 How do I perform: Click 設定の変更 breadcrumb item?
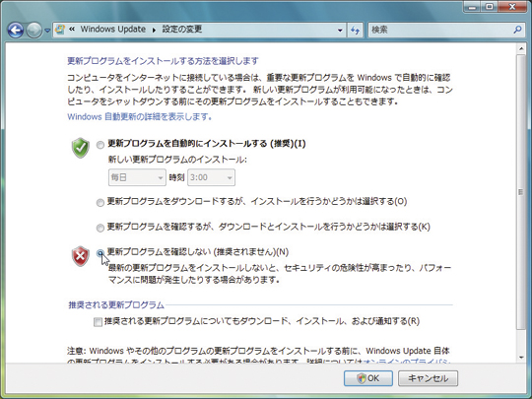pyautogui.click(x=182, y=30)
